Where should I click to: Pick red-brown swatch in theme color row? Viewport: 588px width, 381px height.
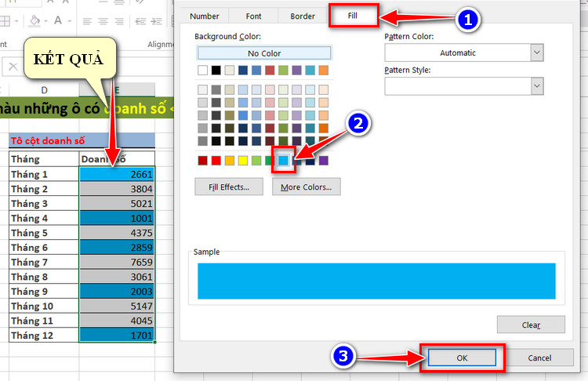click(x=270, y=70)
